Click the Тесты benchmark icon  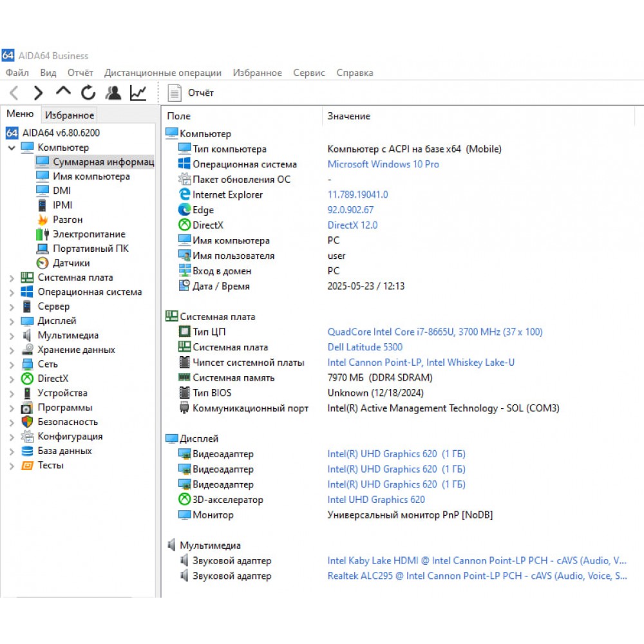(27, 466)
